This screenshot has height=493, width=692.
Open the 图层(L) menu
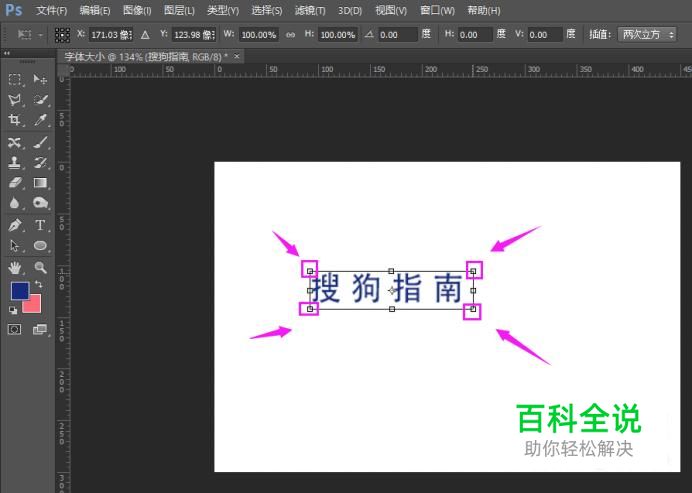click(179, 10)
